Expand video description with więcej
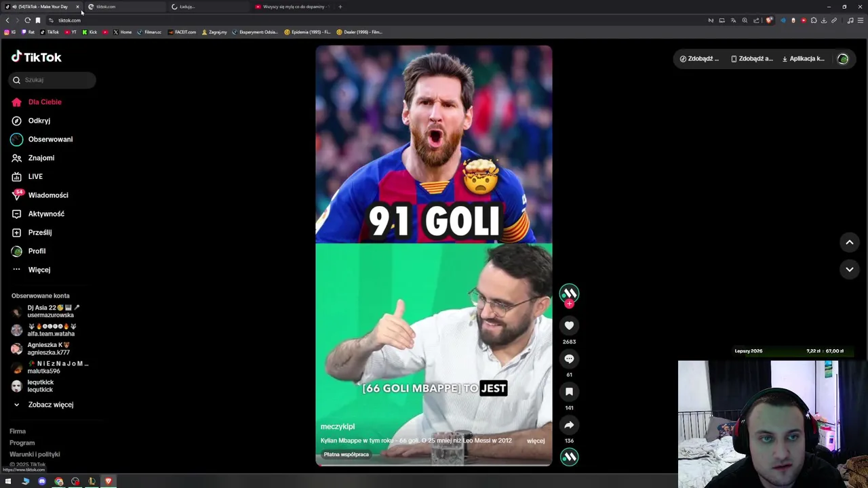868x488 pixels. tap(536, 441)
